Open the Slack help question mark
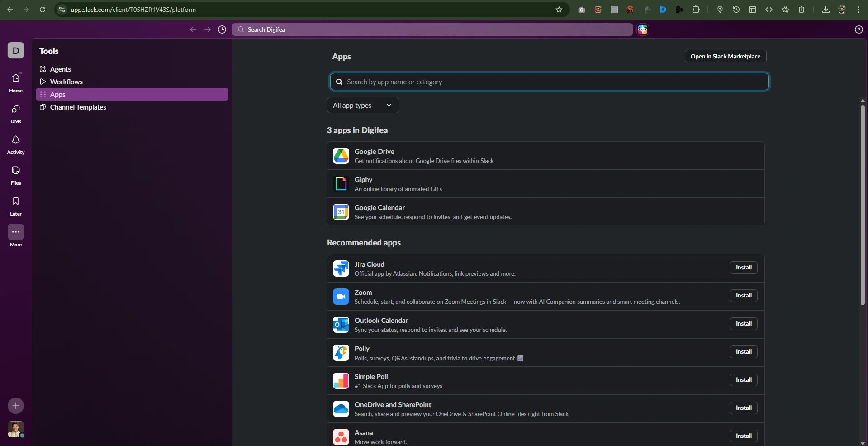Image resolution: width=868 pixels, height=446 pixels. [x=859, y=29]
